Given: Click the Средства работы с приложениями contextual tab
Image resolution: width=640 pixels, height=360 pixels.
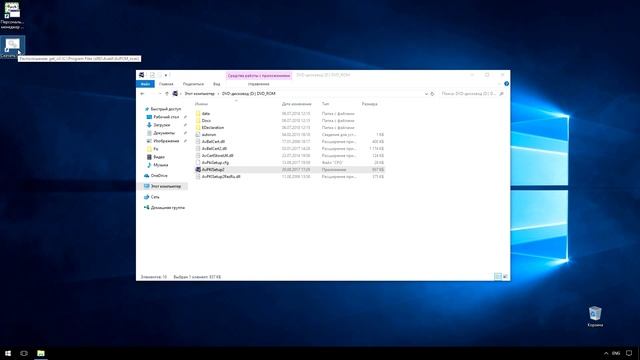Looking at the screenshot, I should pos(259,76).
